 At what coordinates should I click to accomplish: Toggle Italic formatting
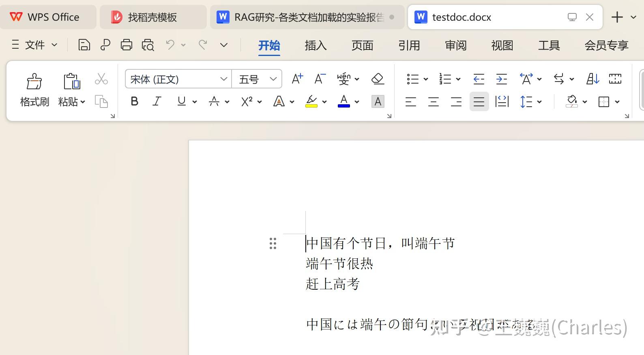point(157,101)
